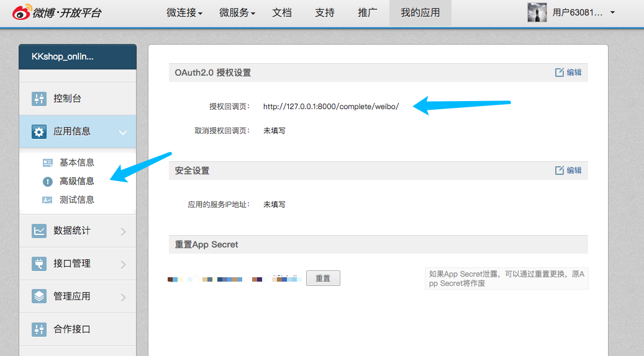
Task: Open the 控制台 dashboard icon
Action: tap(39, 99)
